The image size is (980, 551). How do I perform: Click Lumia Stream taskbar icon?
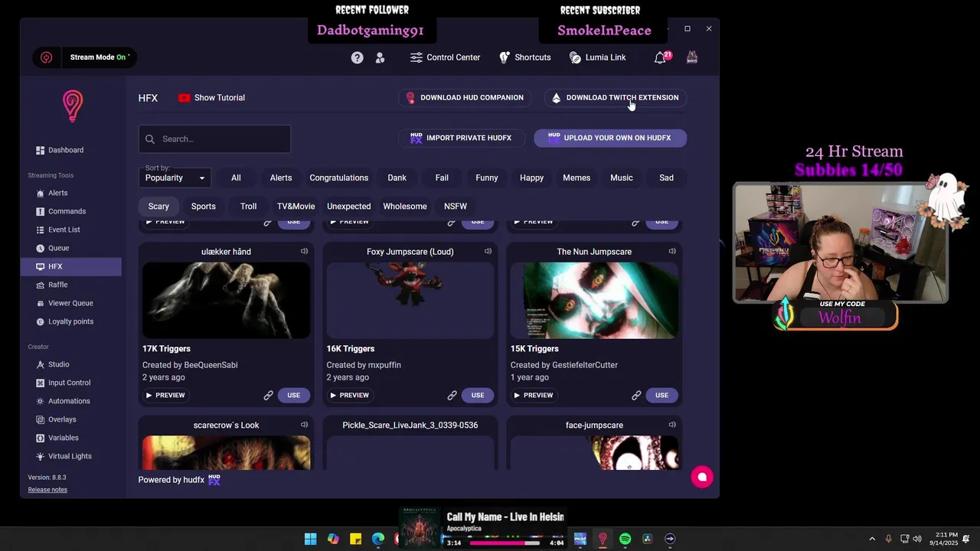point(603,539)
